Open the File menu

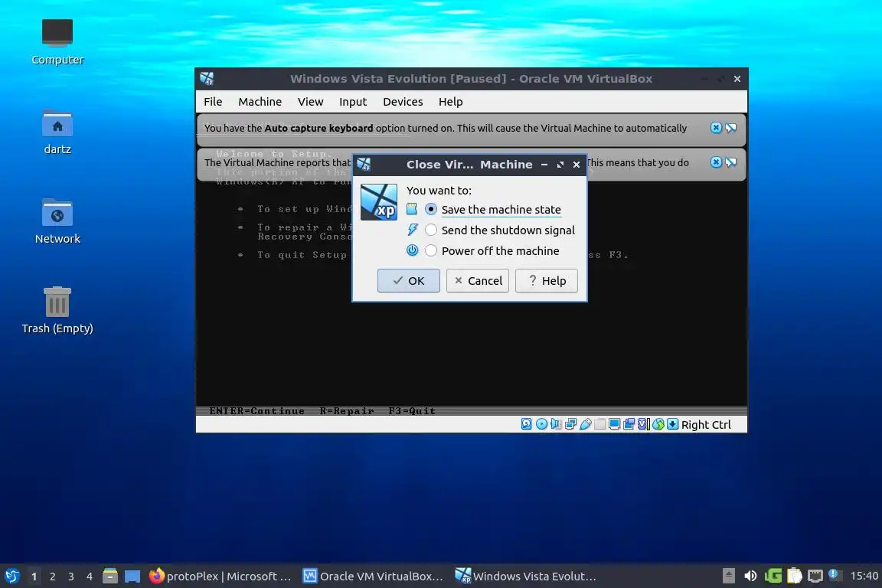point(213,102)
